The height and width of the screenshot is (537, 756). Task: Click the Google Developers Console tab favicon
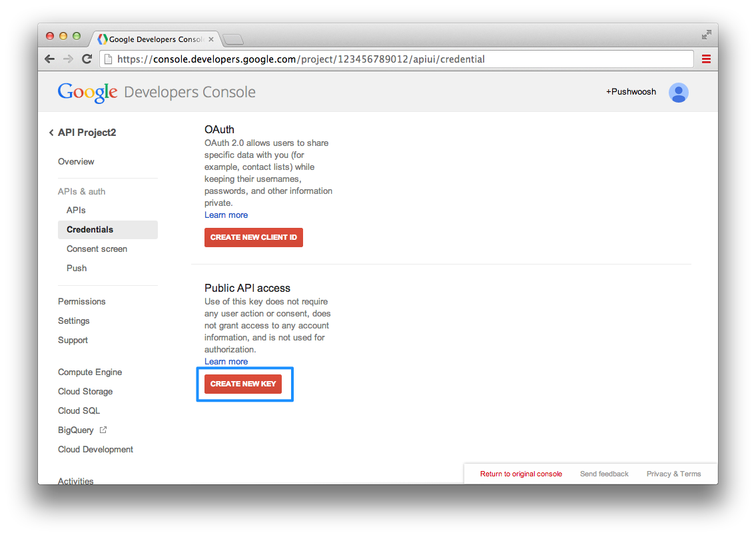click(x=102, y=39)
